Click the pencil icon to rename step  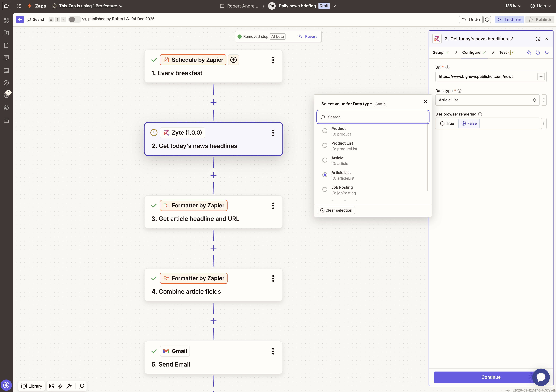pos(511,39)
